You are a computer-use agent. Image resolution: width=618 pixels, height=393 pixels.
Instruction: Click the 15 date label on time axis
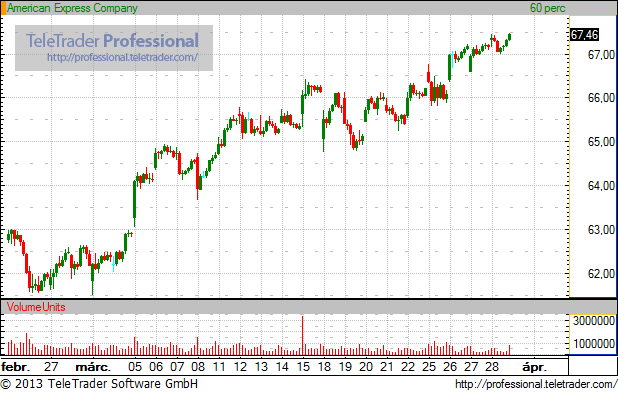pos(303,367)
